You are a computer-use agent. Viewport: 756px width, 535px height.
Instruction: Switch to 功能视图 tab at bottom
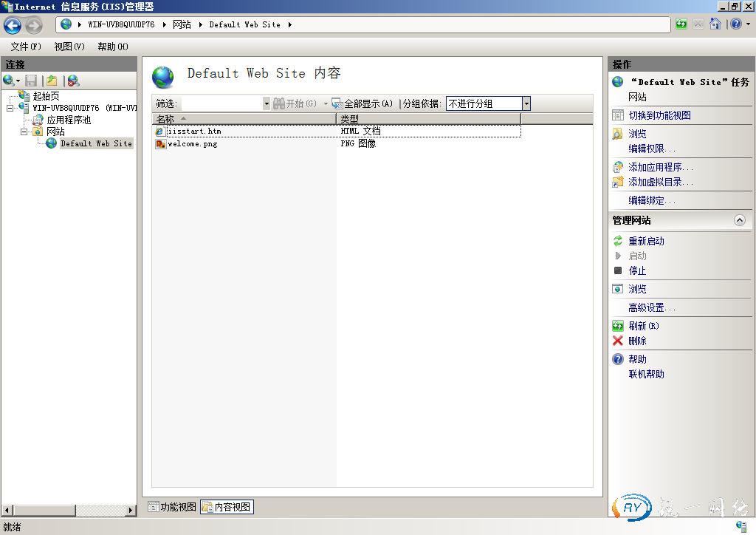tap(172, 507)
